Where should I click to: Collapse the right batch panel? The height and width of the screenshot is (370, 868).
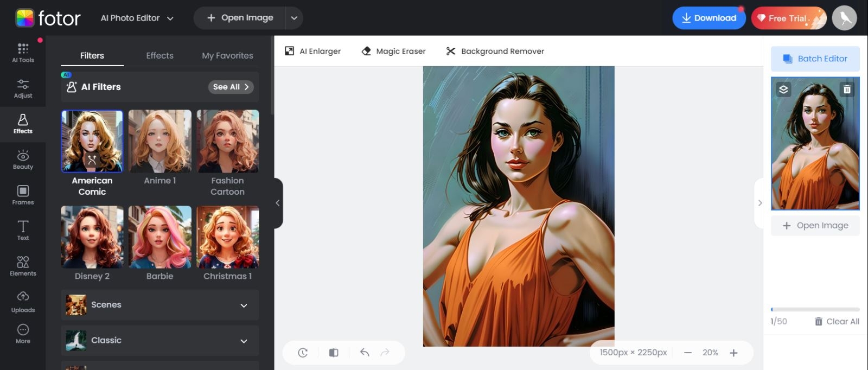pos(759,203)
